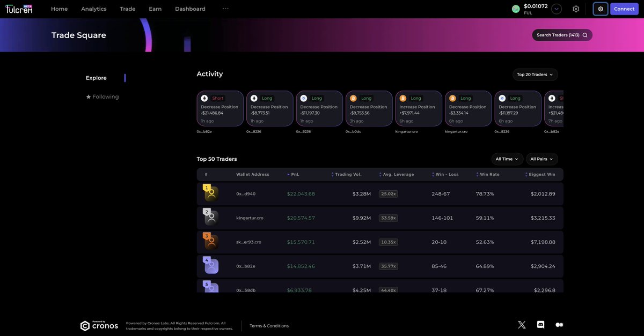Viewport: 644px width, 336px height.
Task: Click the 33.59x leverage badge
Action: click(x=388, y=218)
